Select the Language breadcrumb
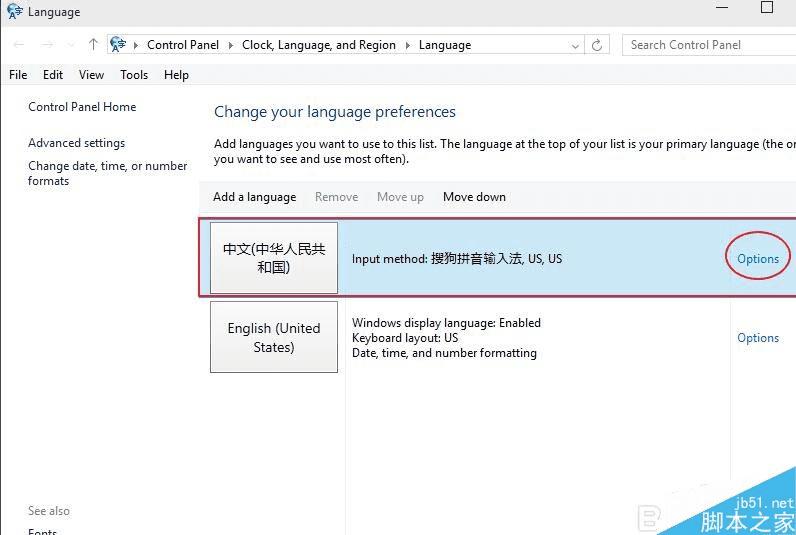796x535 pixels. click(x=445, y=45)
